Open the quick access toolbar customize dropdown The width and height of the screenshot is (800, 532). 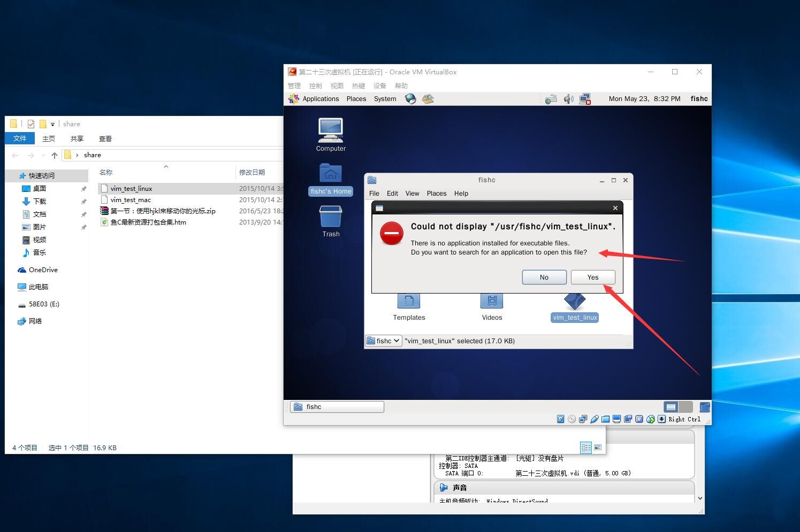tap(52, 124)
